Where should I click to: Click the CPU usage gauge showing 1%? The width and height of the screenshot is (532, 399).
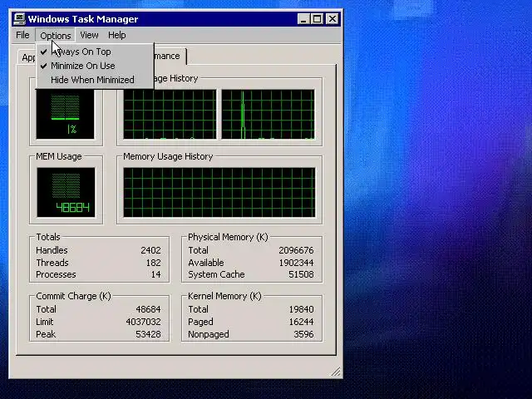(x=65, y=115)
